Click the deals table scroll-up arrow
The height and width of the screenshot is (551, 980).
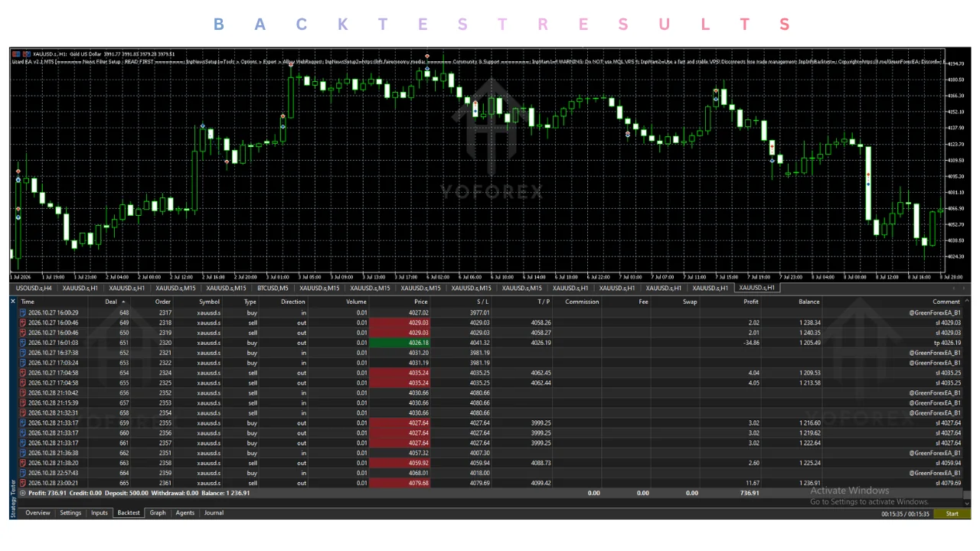coord(967,302)
